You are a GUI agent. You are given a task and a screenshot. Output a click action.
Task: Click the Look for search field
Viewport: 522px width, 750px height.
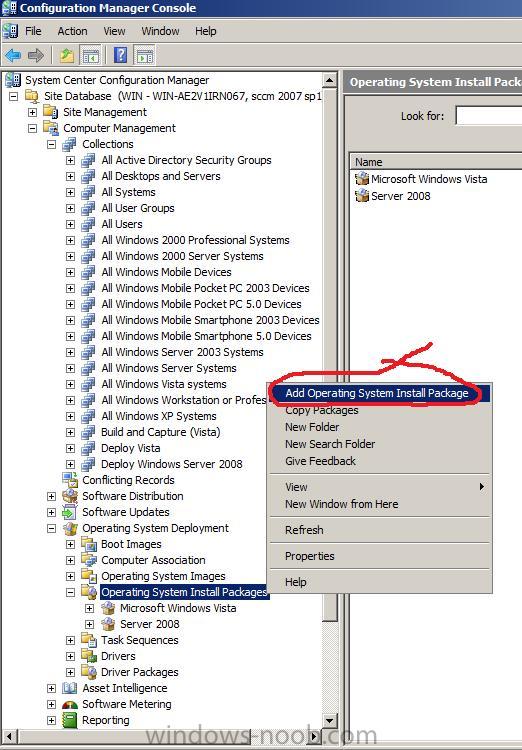pyautogui.click(x=489, y=116)
